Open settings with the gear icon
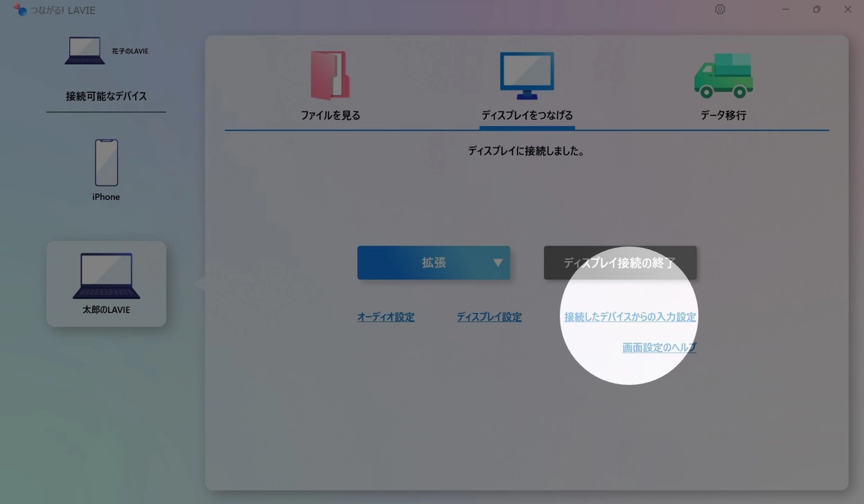The image size is (864, 504). (x=720, y=10)
